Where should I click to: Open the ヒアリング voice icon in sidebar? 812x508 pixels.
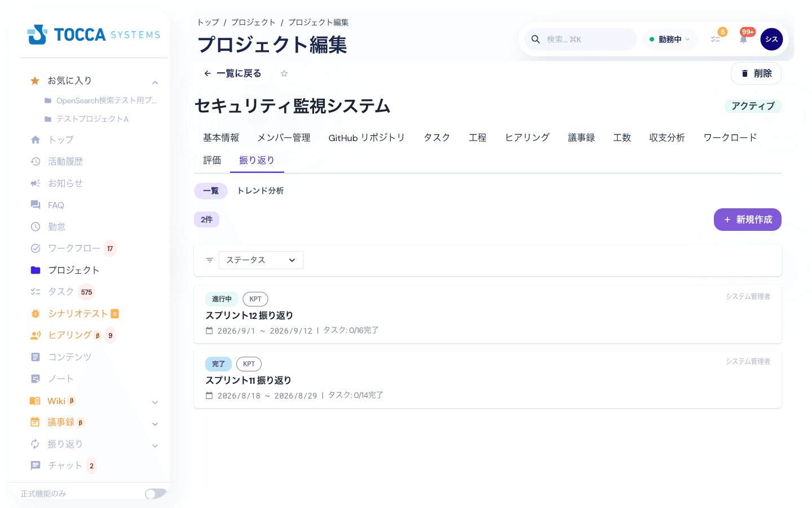point(36,335)
